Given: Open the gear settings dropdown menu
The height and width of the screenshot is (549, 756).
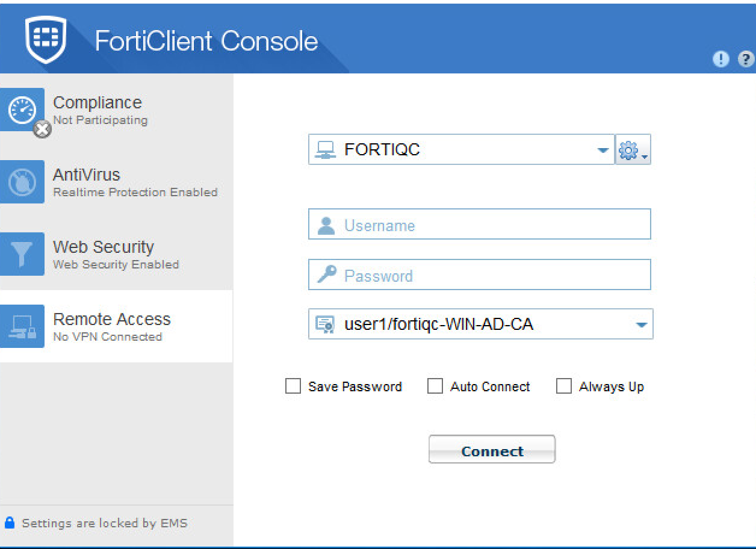Looking at the screenshot, I should (x=633, y=150).
